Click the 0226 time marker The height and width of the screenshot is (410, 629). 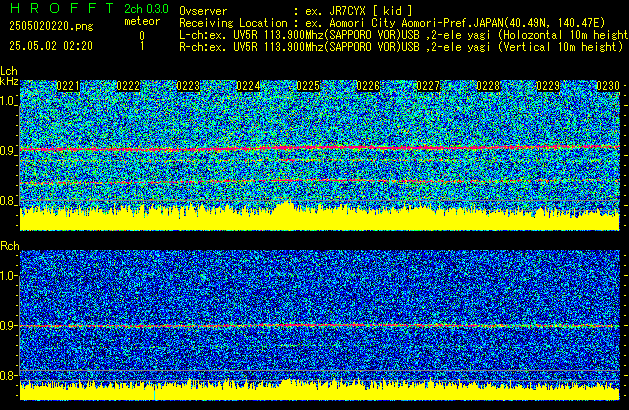pos(368,86)
